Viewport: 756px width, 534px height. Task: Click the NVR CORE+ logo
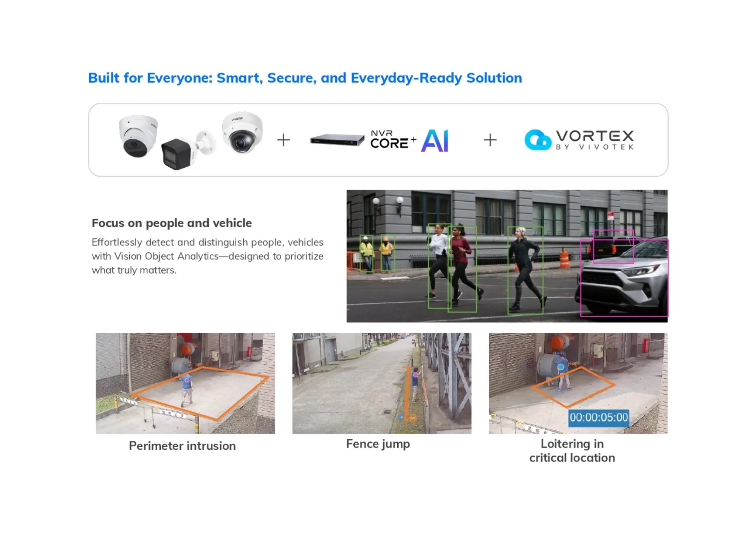tap(393, 140)
